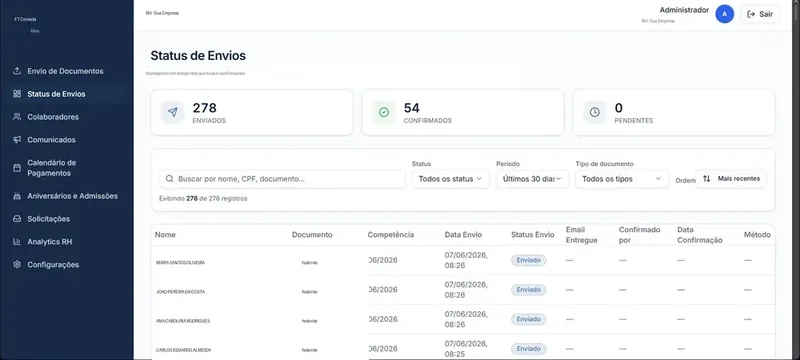Click the chevron arrow in Todos os tipos

point(658,178)
